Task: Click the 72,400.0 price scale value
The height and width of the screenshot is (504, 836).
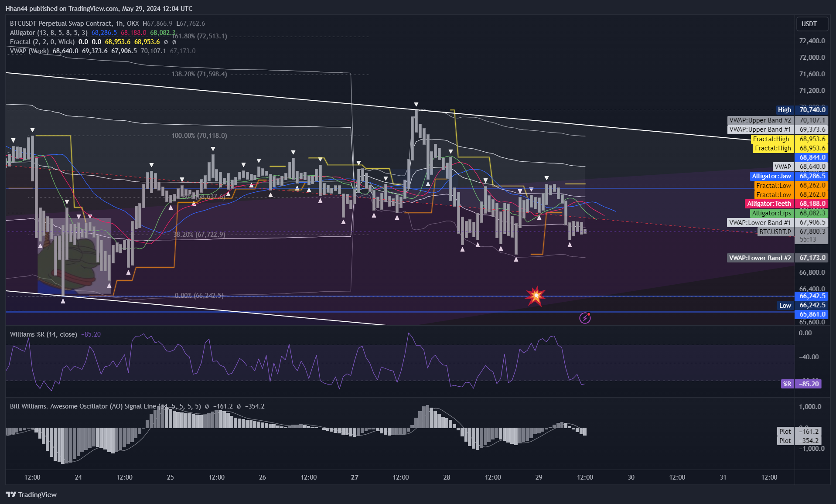Action: coord(812,41)
